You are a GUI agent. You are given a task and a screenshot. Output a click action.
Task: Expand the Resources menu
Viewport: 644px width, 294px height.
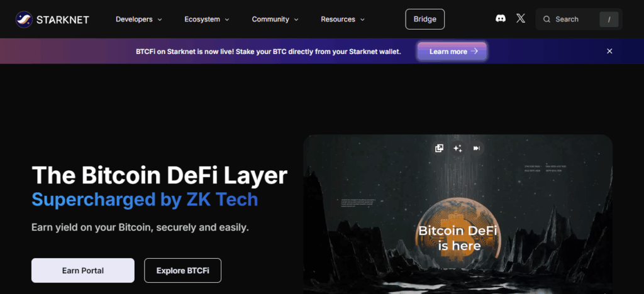343,19
